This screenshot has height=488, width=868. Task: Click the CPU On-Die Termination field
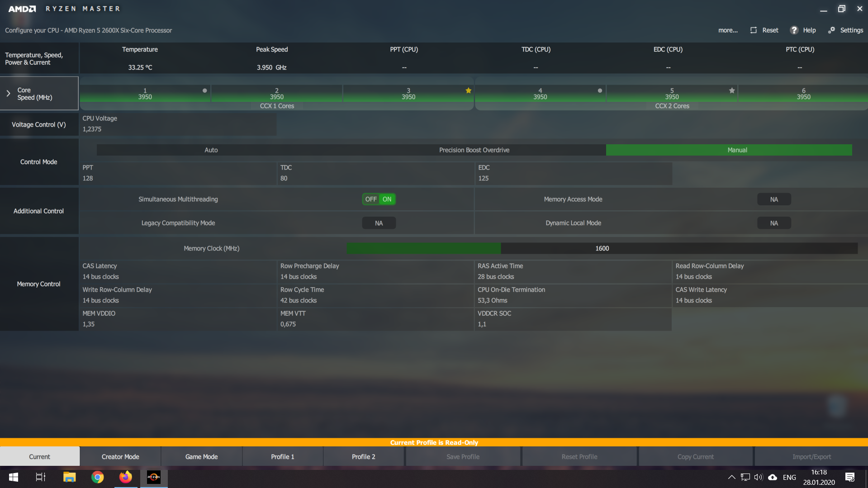pyautogui.click(x=574, y=295)
